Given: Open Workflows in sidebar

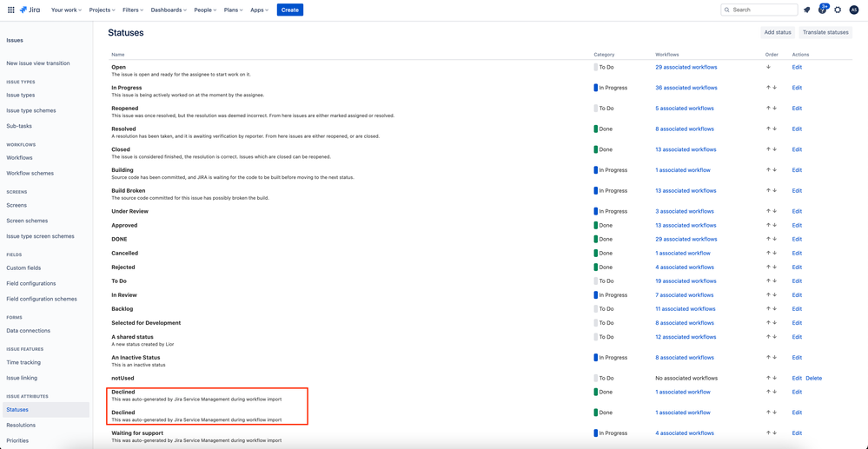Looking at the screenshot, I should [x=19, y=158].
